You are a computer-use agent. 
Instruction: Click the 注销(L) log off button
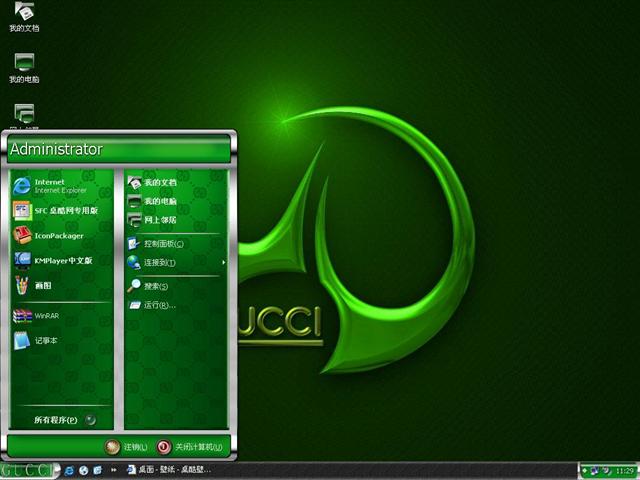coord(126,447)
